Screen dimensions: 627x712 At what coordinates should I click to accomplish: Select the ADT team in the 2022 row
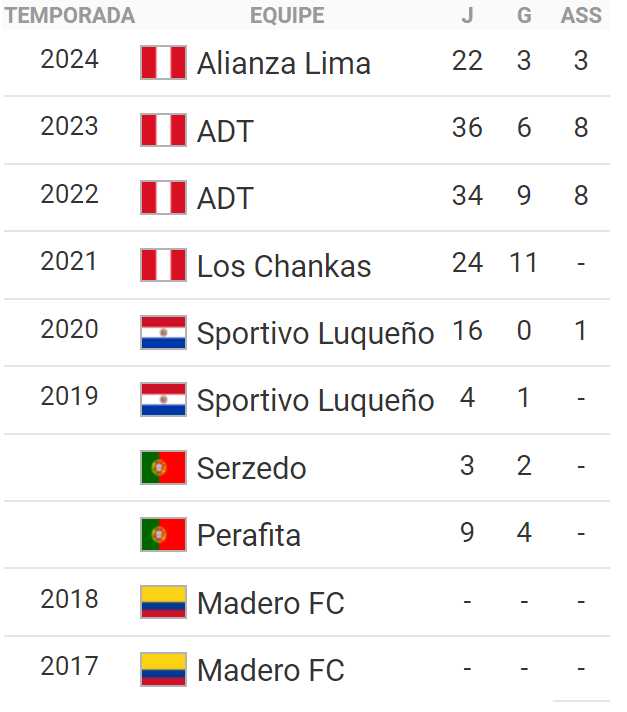[225, 198]
